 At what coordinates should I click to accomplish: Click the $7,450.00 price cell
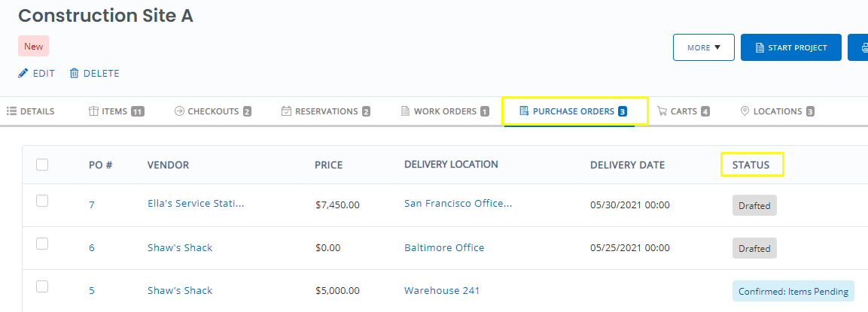click(x=338, y=205)
